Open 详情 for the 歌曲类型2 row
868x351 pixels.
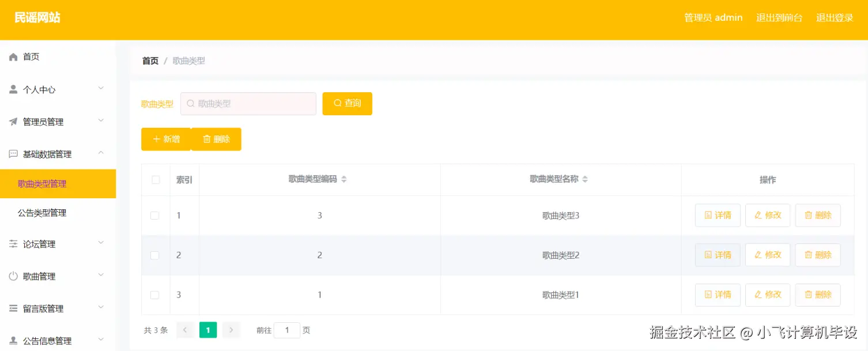(x=718, y=255)
